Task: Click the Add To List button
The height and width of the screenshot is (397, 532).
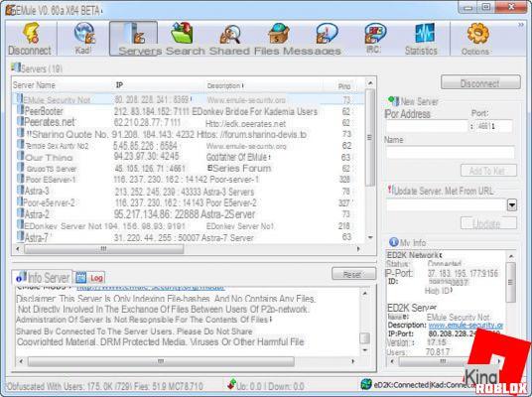Action: (x=488, y=171)
